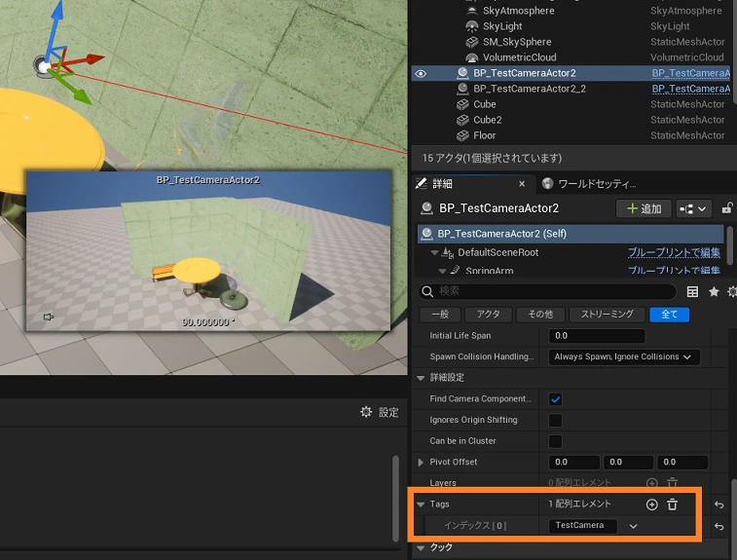Click the 追加 add component button
Screen dimensions: 737x560
[x=644, y=208]
